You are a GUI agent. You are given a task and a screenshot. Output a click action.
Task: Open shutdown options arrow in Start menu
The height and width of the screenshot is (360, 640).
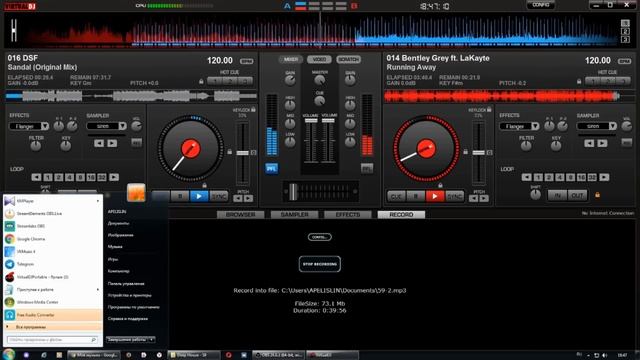[151, 340]
